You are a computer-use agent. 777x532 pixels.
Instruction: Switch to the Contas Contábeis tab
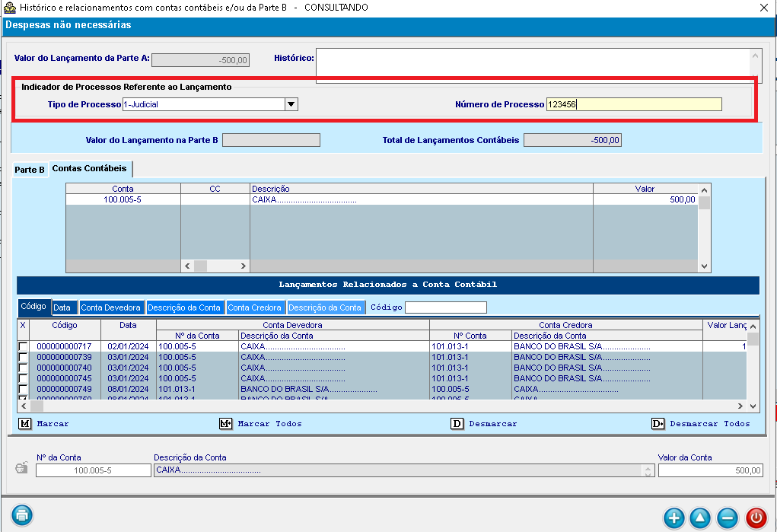coord(90,168)
